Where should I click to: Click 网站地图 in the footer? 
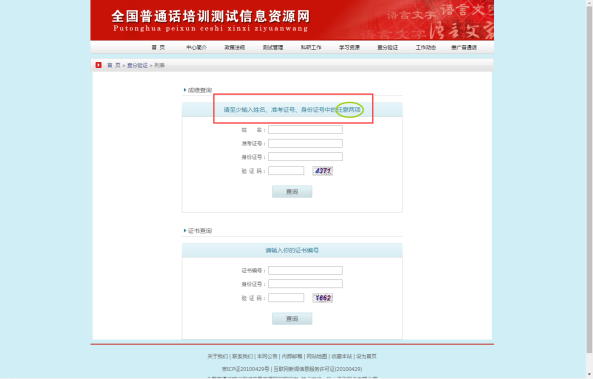[317, 356]
